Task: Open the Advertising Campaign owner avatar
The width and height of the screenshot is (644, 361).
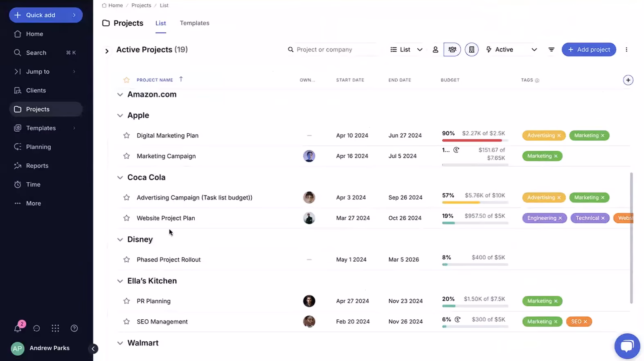Action: [309, 197]
